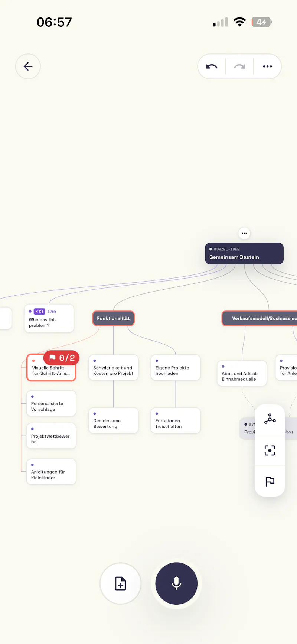Tap the WURZEL-IDEE label
This screenshot has width=297, height=644.
coord(226,249)
